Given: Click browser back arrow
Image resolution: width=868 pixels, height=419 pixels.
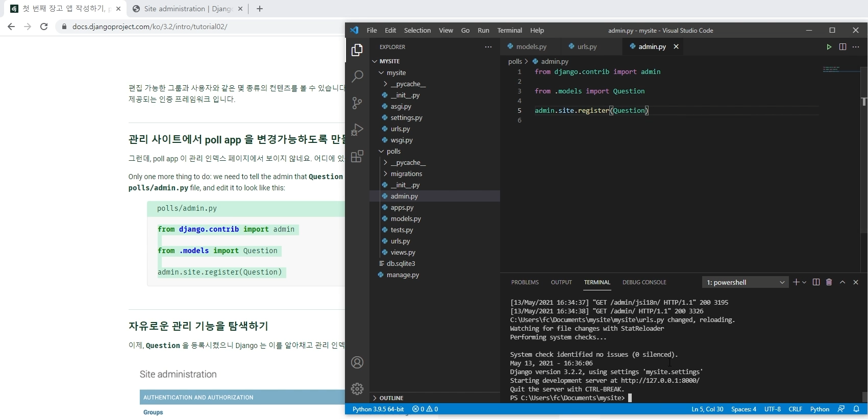Looking at the screenshot, I should (x=11, y=27).
